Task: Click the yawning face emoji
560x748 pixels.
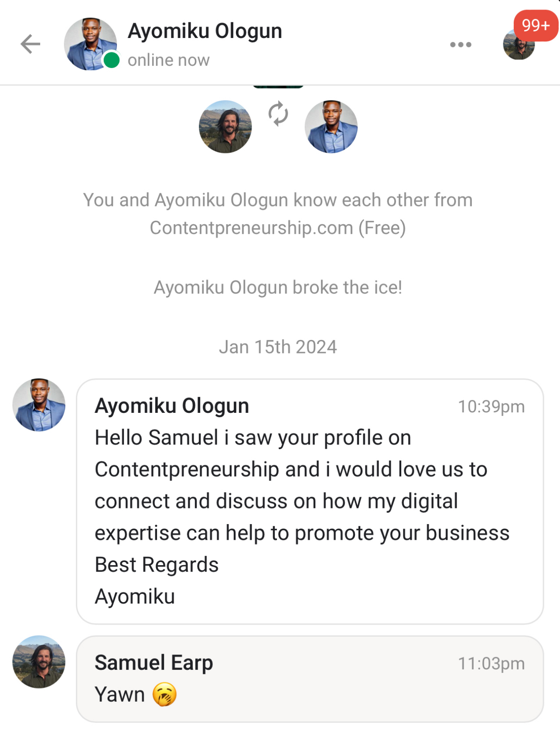Action: (164, 694)
